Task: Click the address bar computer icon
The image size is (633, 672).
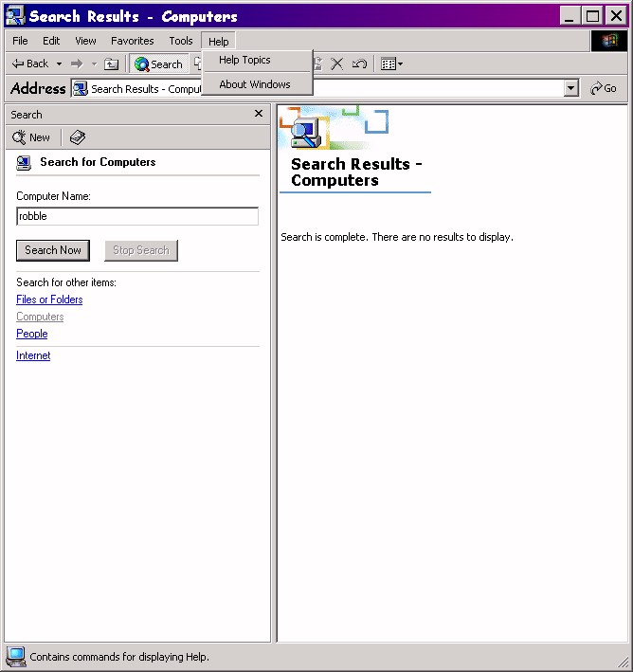Action: coord(81,89)
